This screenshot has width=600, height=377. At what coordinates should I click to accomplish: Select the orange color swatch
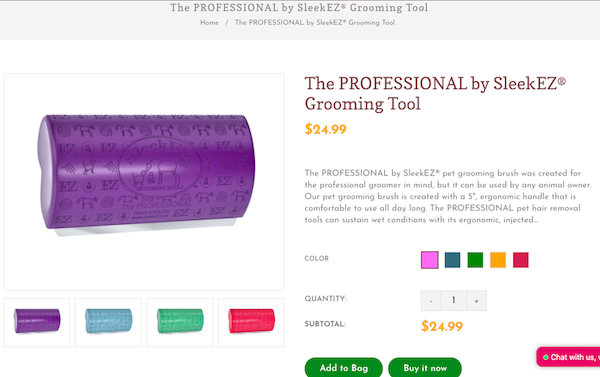click(498, 260)
